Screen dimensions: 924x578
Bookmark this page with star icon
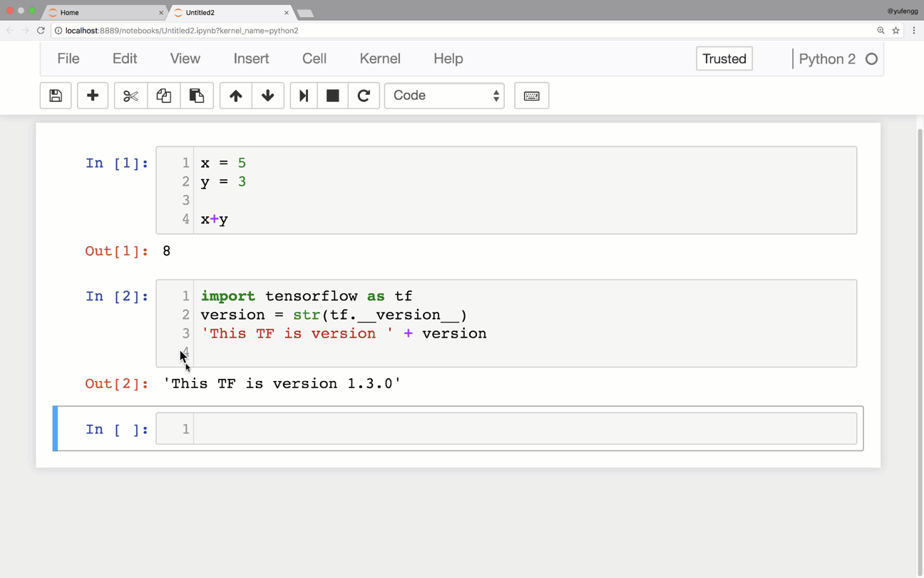896,31
